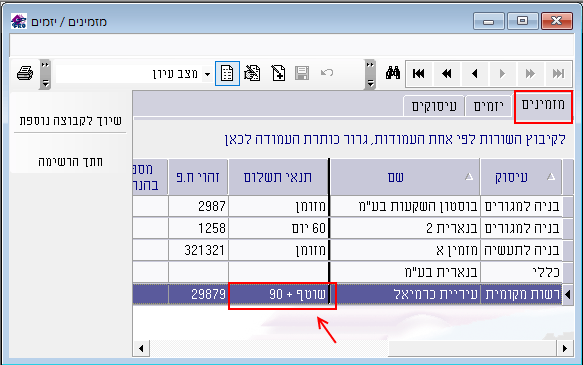Viewport: 583px width, 365px height.
Task: Select the view mode document icon
Action: pyautogui.click(x=227, y=73)
